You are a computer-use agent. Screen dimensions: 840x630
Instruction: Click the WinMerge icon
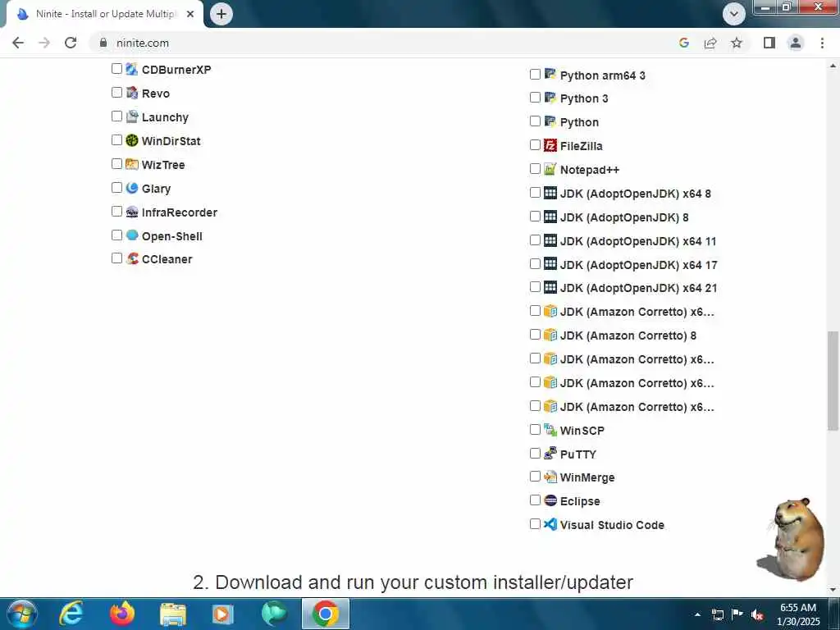click(x=550, y=477)
